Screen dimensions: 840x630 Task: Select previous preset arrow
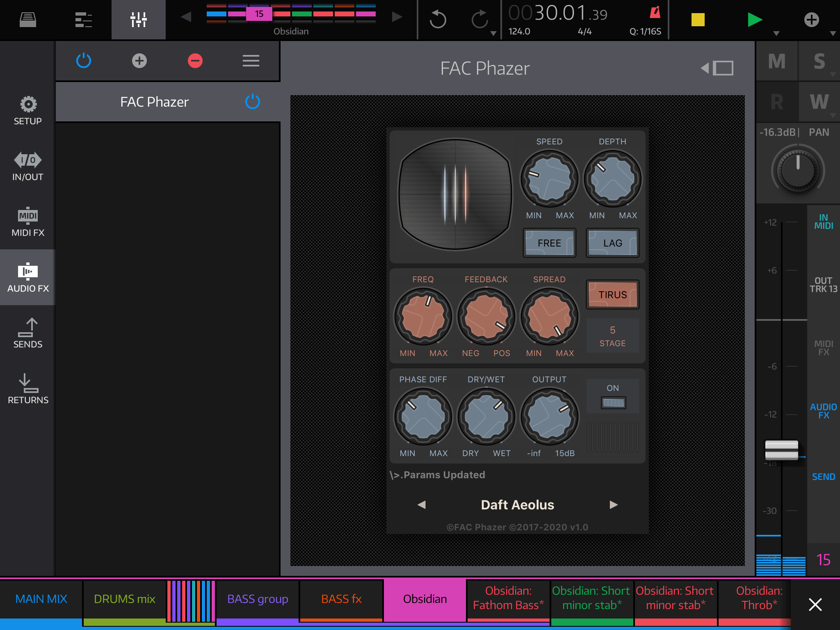422,504
